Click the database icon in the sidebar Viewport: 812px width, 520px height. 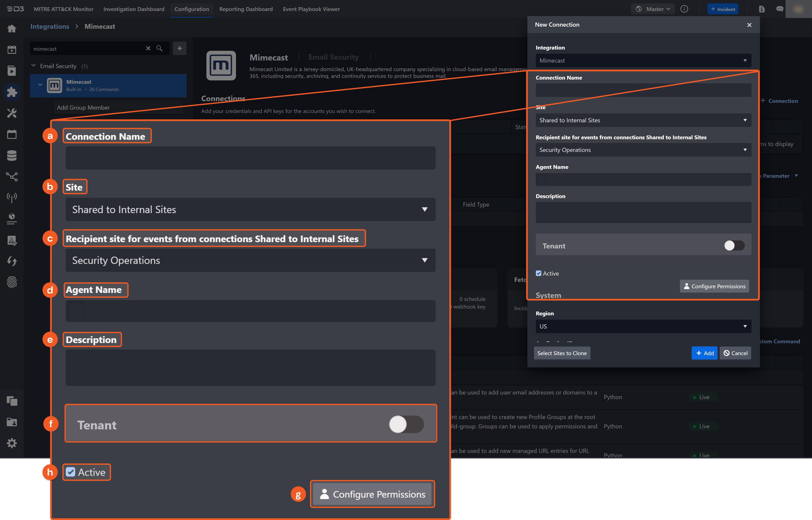[x=12, y=155]
